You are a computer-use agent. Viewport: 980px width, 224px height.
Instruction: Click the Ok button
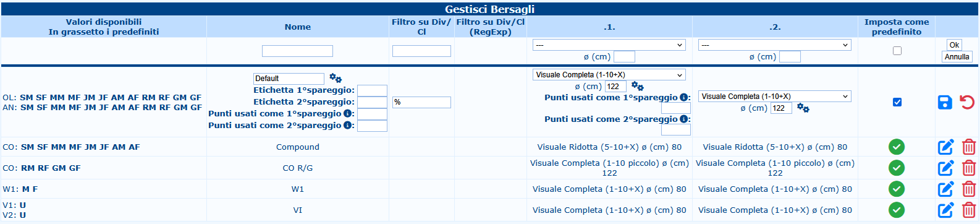pos(954,45)
